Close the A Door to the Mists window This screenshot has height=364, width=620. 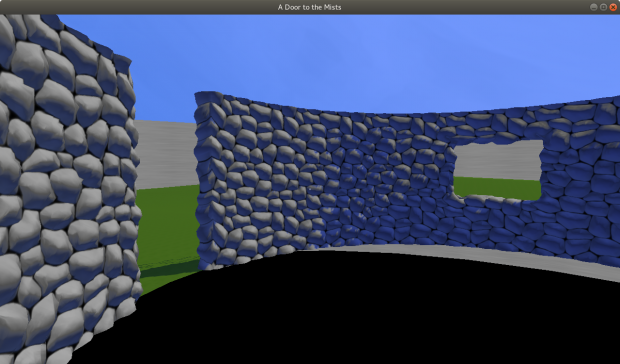pos(613,7)
